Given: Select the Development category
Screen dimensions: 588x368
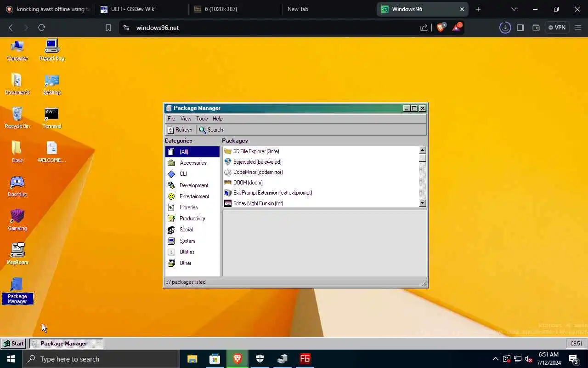Looking at the screenshot, I should (x=192, y=185).
